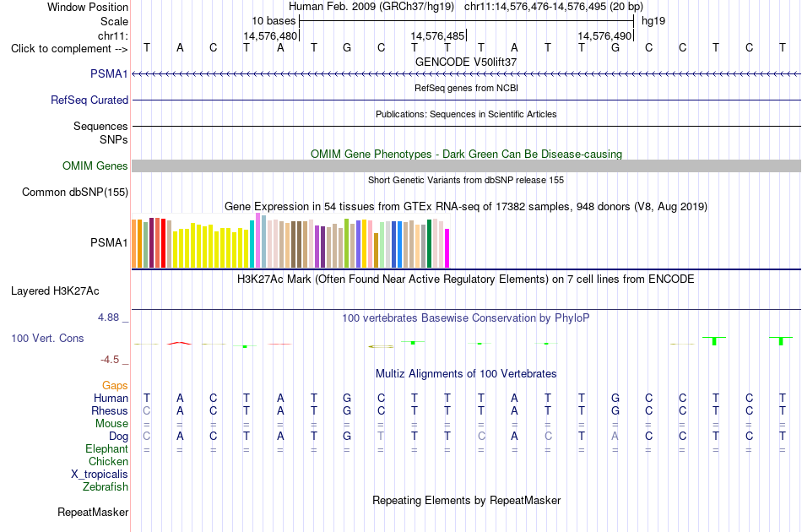This screenshot has height=532, width=802.
Task: Click the PSMA1 GENCODE track label
Action: pyautogui.click(x=108, y=73)
